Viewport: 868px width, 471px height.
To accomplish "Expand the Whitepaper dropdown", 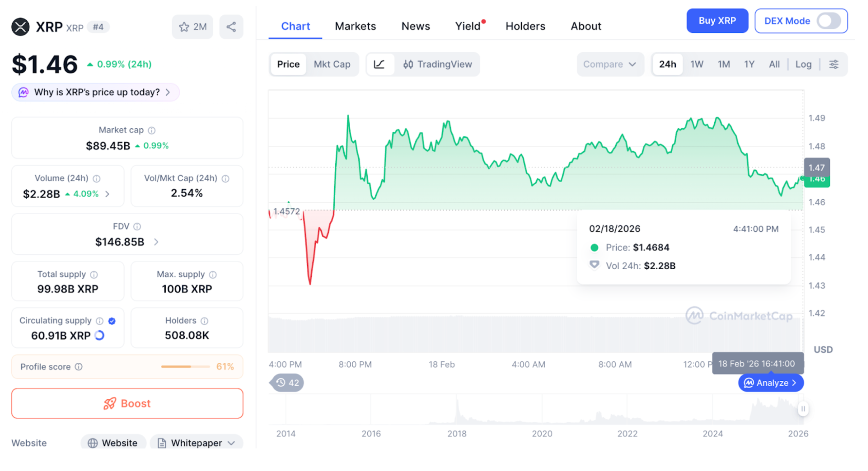I will tap(196, 443).
